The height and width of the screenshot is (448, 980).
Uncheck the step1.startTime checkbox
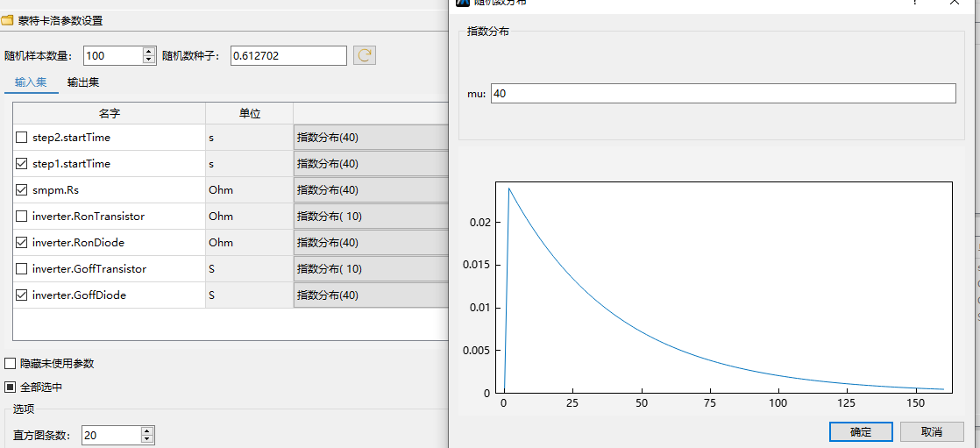21,164
